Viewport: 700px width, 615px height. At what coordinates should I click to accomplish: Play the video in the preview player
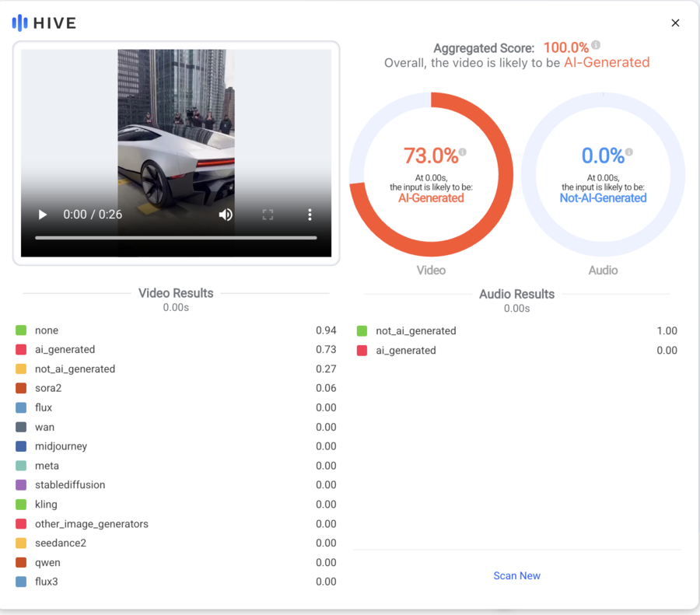[43, 215]
